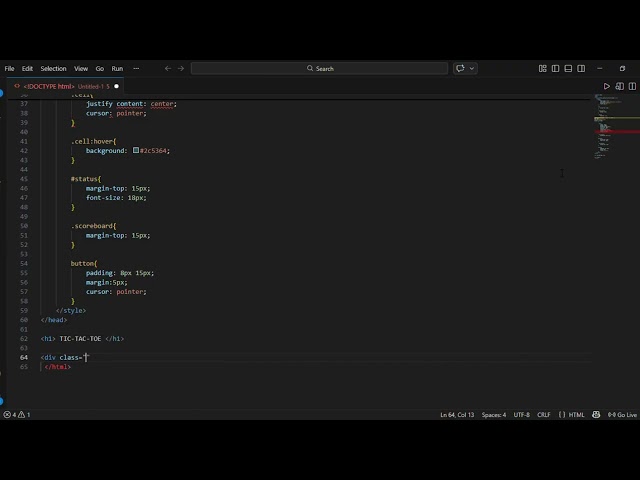Click the 'TIC-TAC-TOE' heading text
Screen dimensions: 640x480
pos(80,339)
